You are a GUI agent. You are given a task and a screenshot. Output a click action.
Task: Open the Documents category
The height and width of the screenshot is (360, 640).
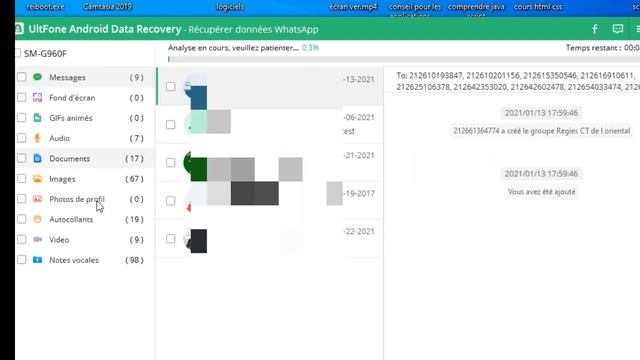(x=84, y=158)
